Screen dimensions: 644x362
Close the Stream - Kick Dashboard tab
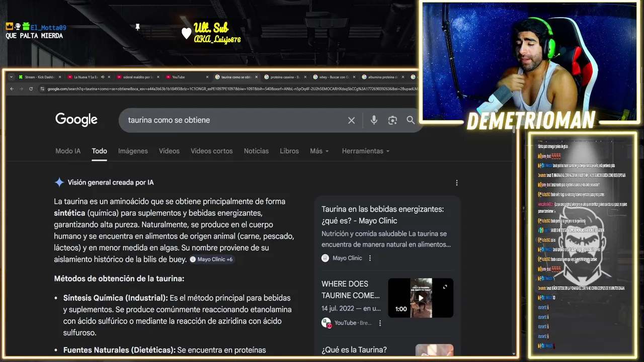pyautogui.click(x=60, y=77)
